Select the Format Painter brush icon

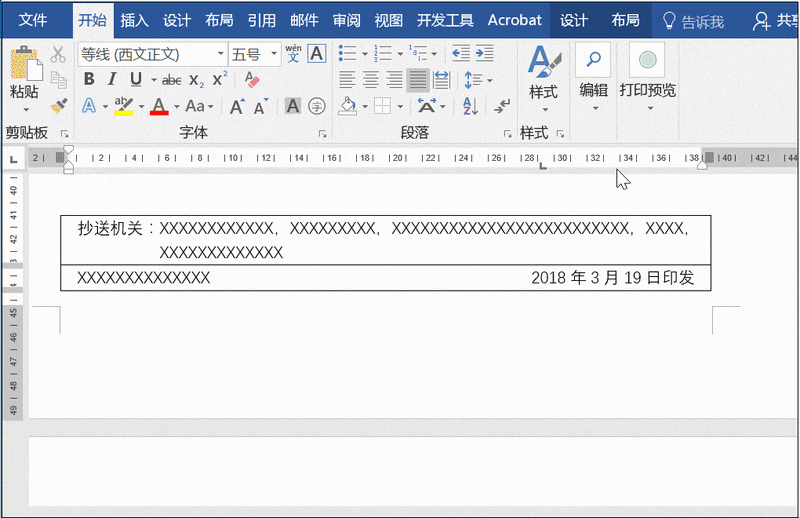pos(59,106)
